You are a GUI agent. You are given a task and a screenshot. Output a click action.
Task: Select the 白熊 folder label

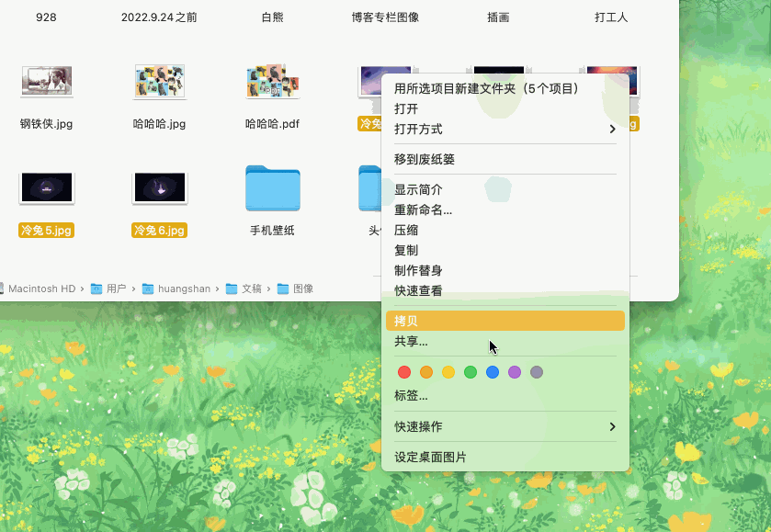tap(272, 17)
